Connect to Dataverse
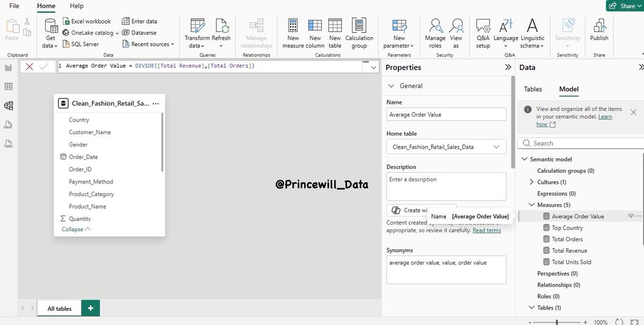 [x=140, y=33]
